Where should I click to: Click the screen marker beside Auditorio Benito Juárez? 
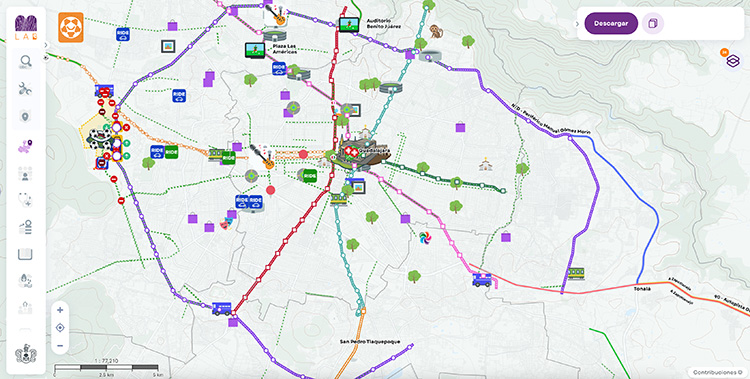coord(349,24)
